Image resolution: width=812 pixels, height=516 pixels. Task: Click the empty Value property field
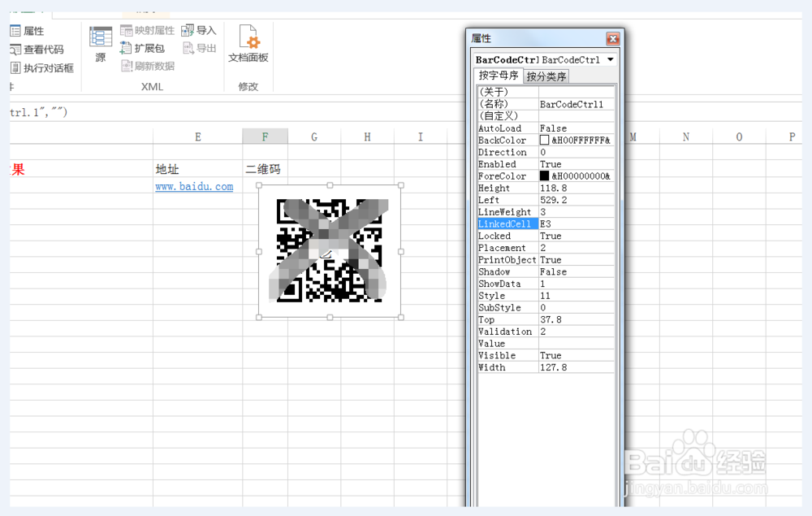click(x=577, y=344)
